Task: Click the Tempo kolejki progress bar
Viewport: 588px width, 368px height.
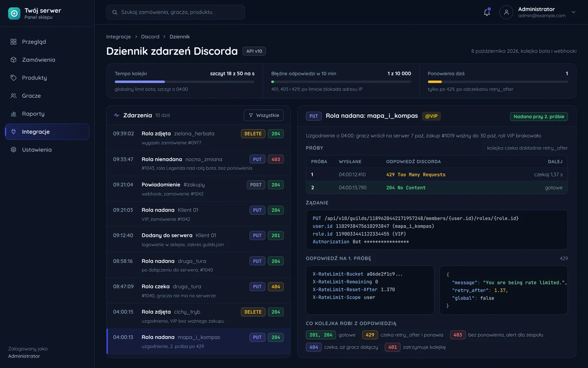Action: point(184,82)
